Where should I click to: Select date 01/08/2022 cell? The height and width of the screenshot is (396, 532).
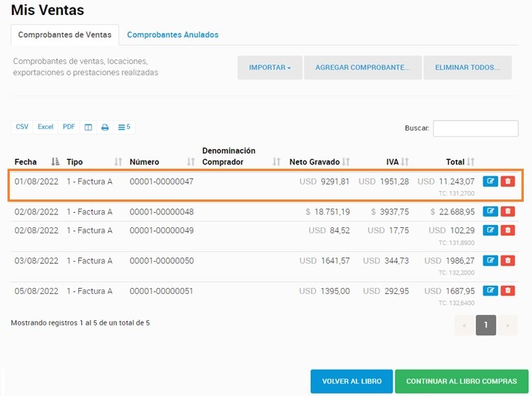pos(36,181)
